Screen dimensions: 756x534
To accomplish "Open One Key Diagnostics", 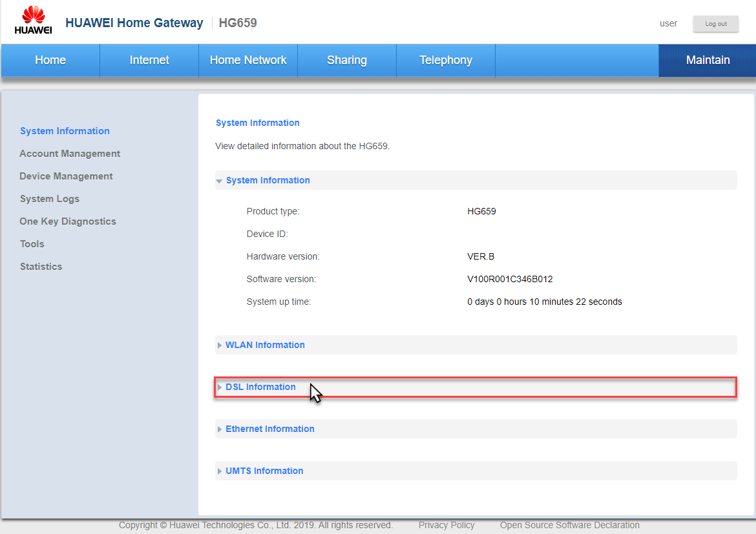I will click(x=68, y=221).
